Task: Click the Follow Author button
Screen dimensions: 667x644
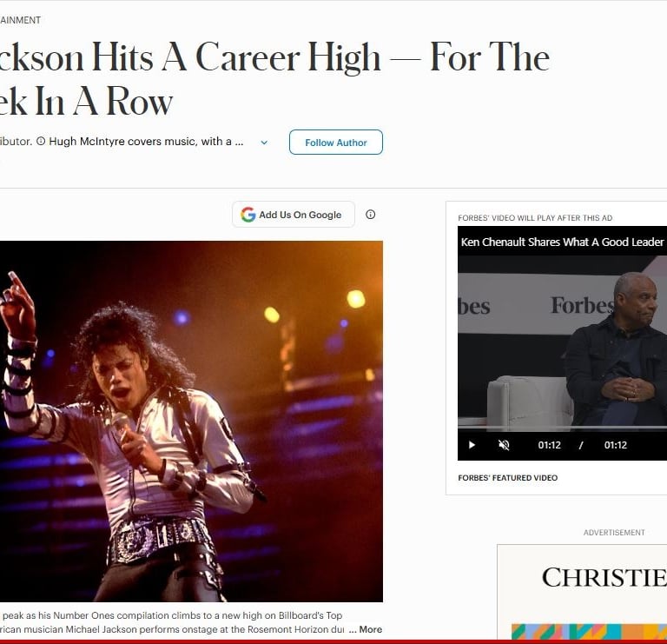Action: coord(336,143)
